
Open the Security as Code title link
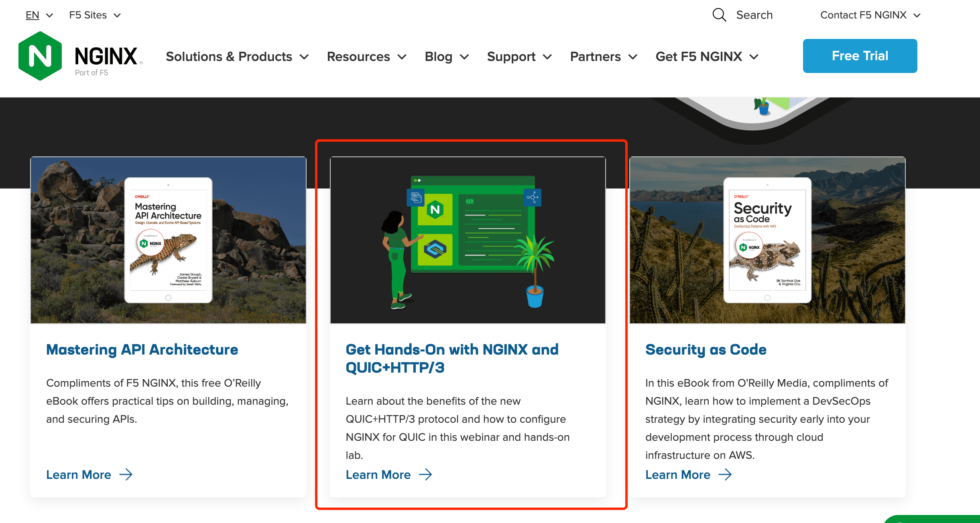coord(706,349)
